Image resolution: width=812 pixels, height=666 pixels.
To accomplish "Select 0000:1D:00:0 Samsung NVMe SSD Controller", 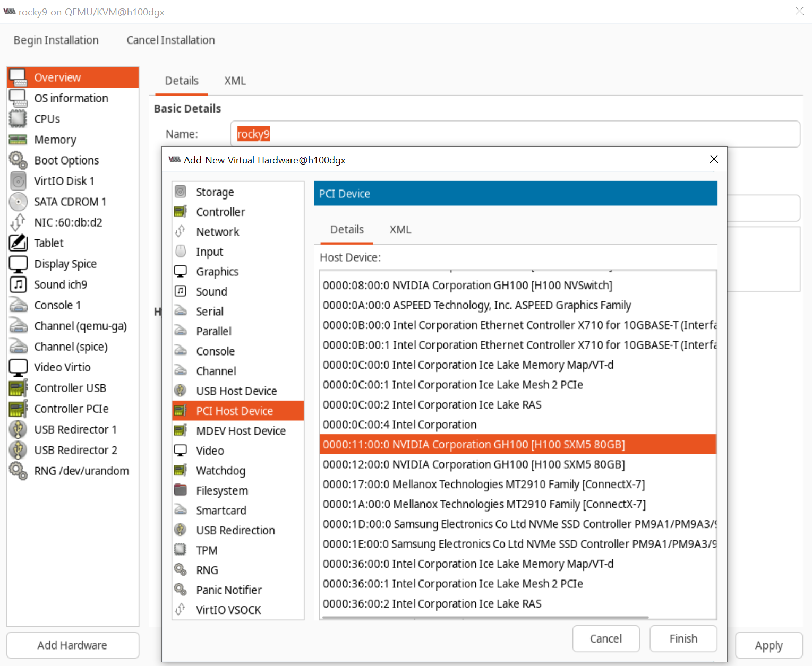I will [518, 524].
